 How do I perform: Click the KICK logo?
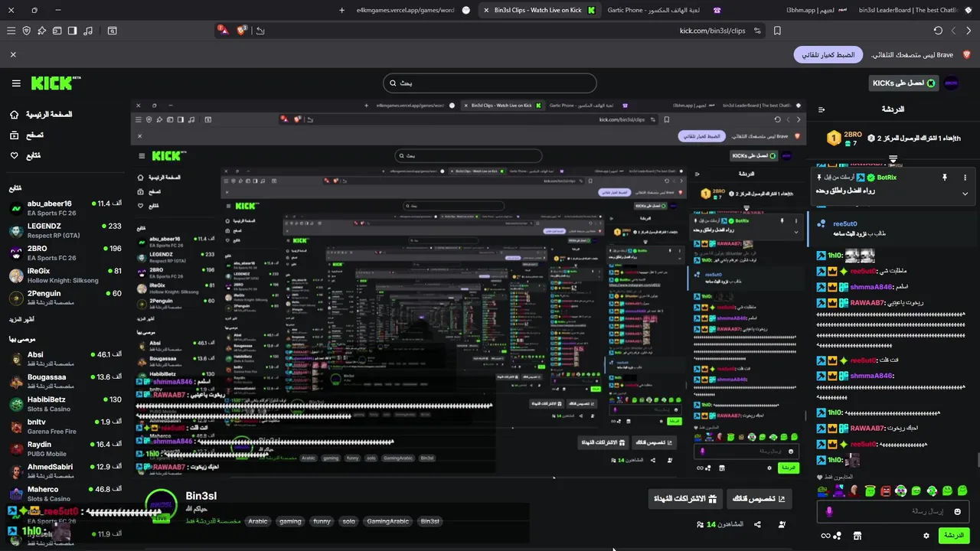pyautogui.click(x=56, y=83)
